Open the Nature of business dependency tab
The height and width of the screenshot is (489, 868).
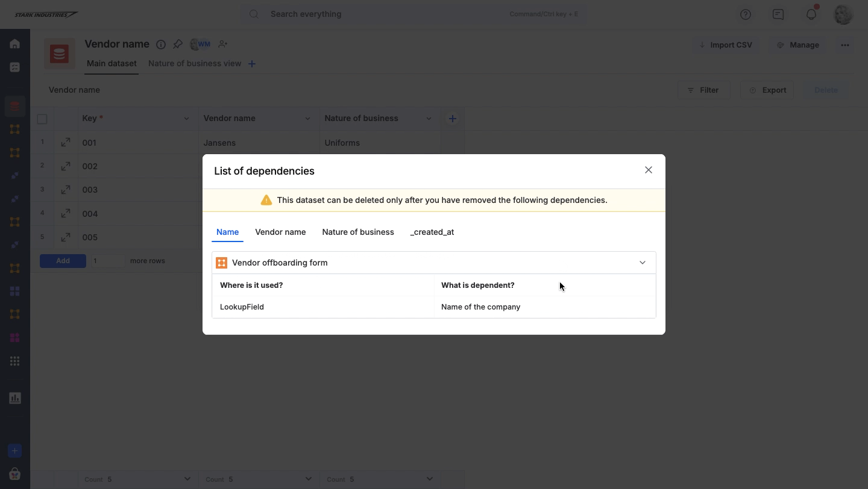tap(358, 232)
